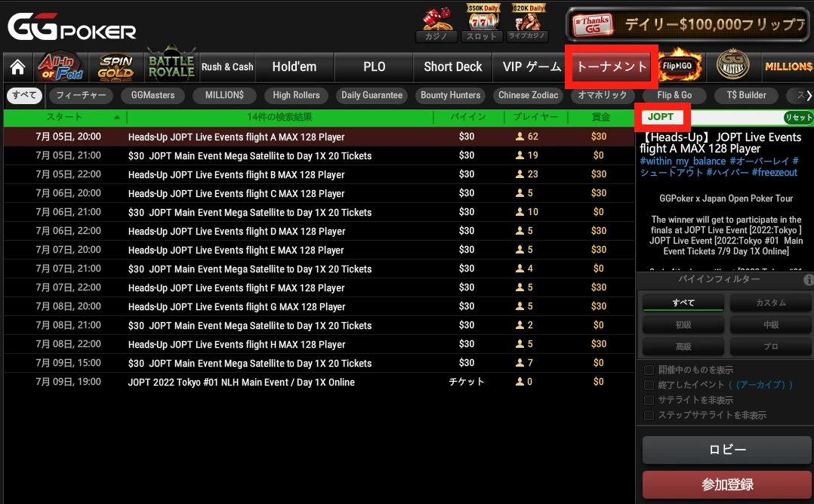Open Short Deck tab
814x504 pixels.
coord(453,67)
